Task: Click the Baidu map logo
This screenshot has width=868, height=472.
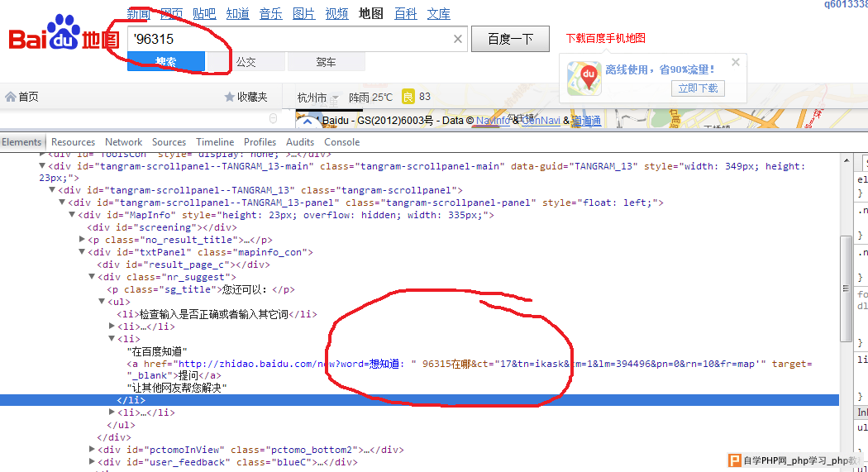Action: tap(64, 33)
